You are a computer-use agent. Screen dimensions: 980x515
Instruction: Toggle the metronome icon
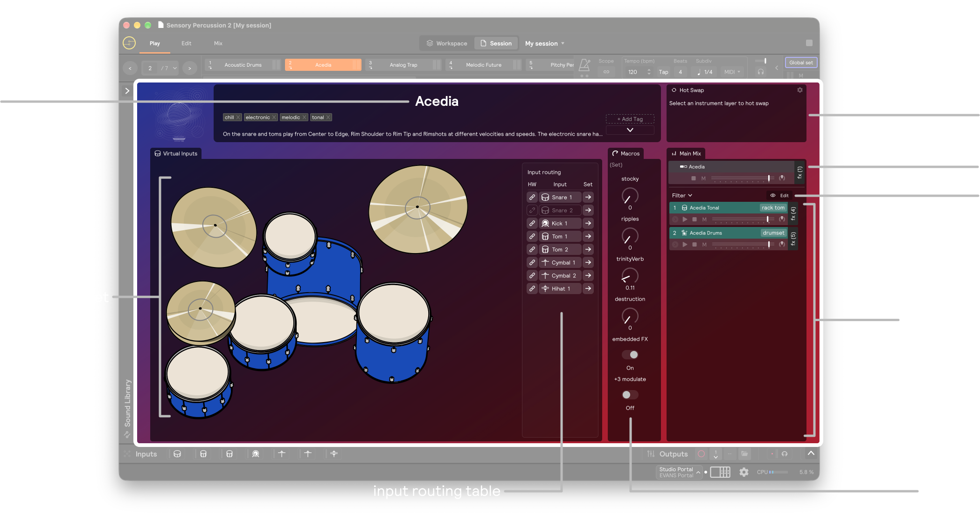coord(584,65)
